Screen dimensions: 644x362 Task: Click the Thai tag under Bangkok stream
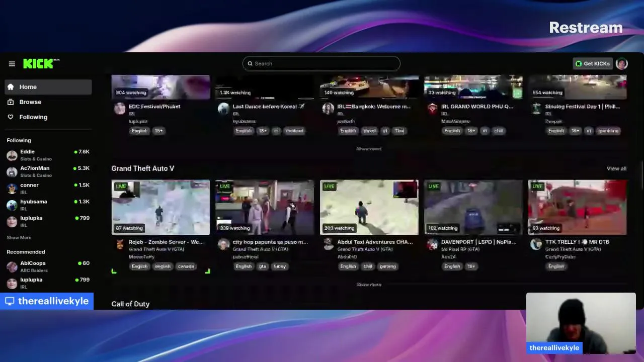coord(399,131)
